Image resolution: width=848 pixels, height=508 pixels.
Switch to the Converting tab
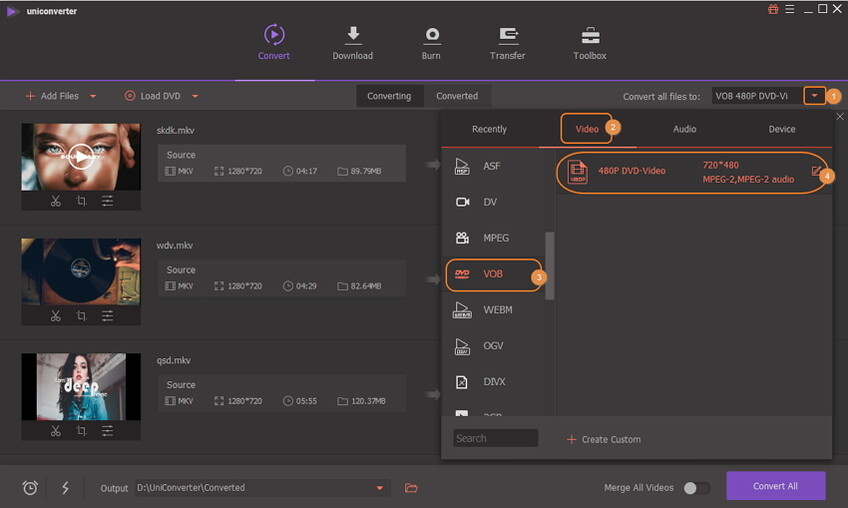point(389,96)
